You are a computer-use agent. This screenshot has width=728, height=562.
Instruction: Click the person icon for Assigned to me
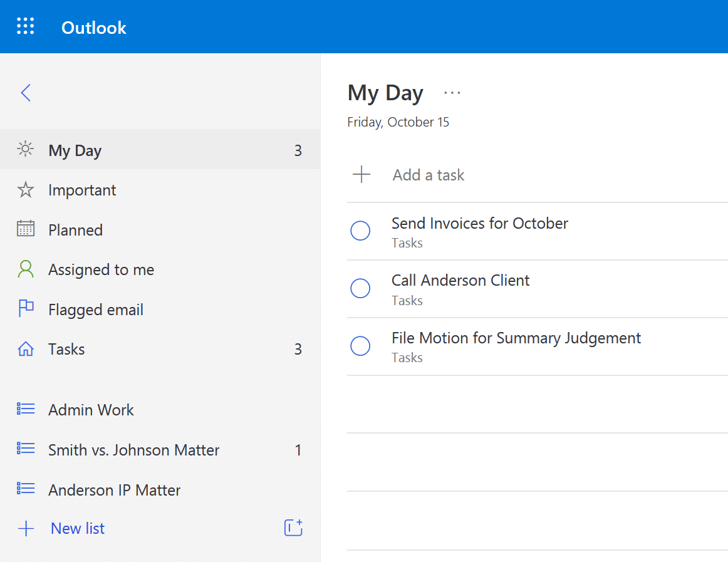pyautogui.click(x=26, y=269)
